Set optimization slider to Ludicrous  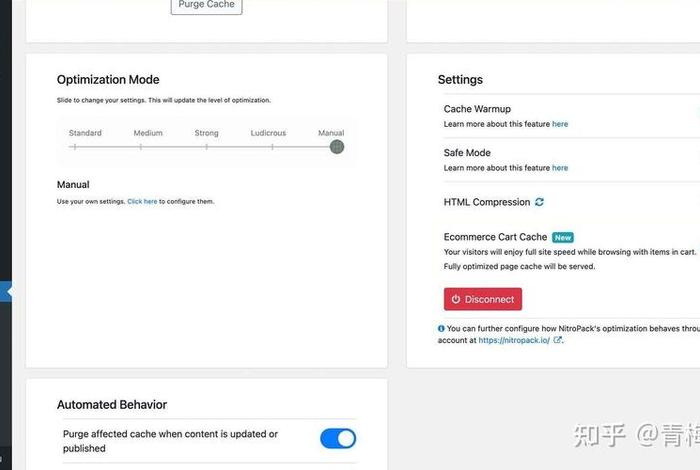pos(272,146)
